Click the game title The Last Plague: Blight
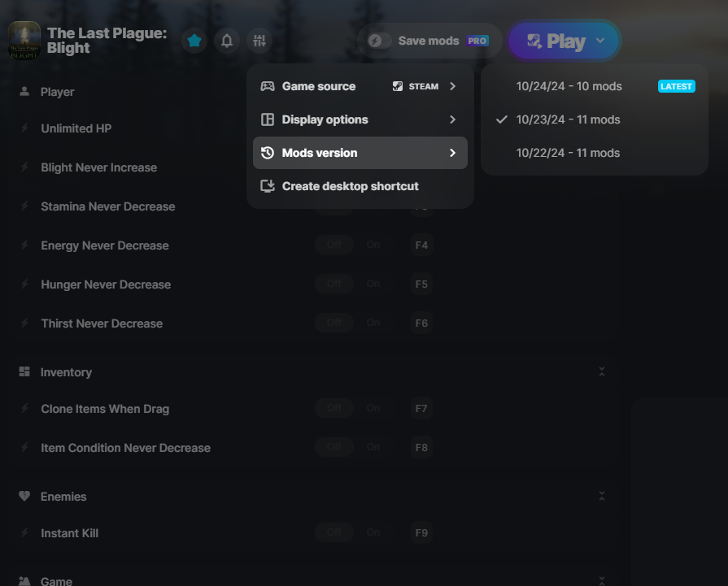The width and height of the screenshot is (728, 586). tap(107, 41)
